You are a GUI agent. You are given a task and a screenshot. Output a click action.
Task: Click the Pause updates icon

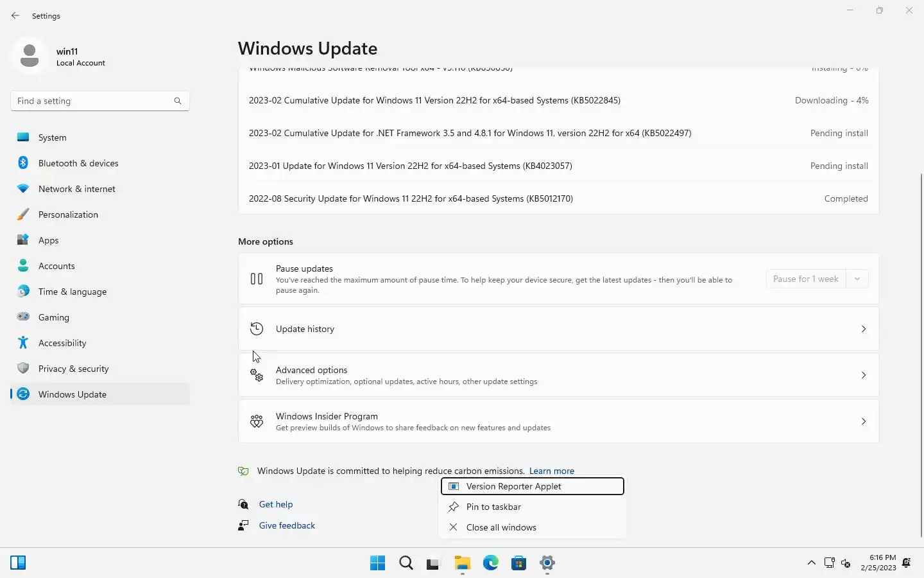tap(257, 279)
